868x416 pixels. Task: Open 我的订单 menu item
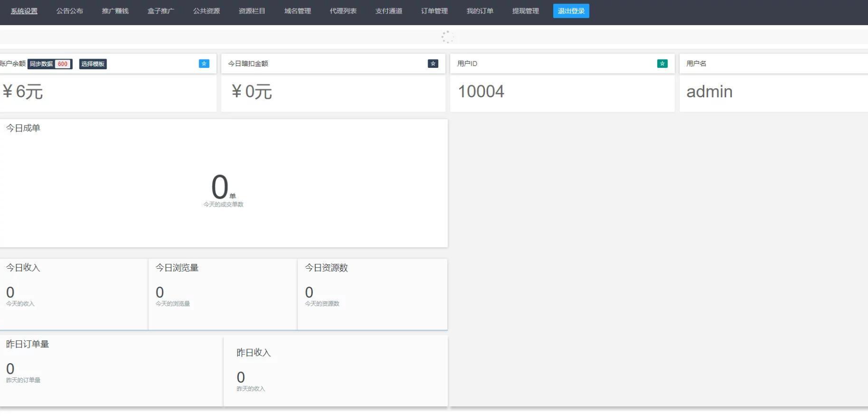click(480, 11)
